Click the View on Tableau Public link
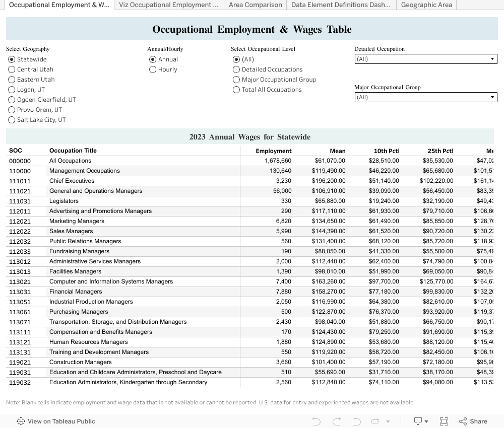The height and width of the screenshot is (428, 504). (x=60, y=421)
